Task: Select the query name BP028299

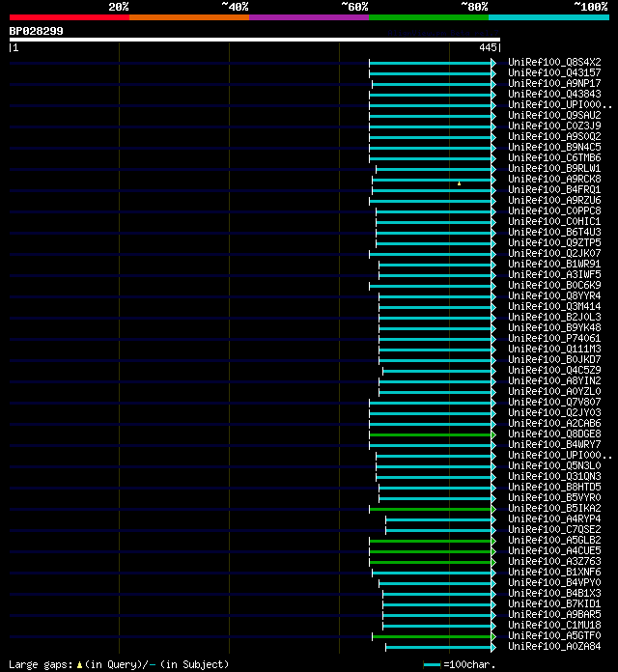Action: tap(37, 31)
